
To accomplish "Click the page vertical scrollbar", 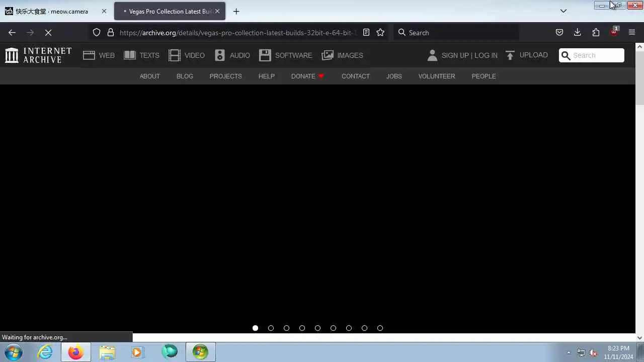I will pos(639,78).
